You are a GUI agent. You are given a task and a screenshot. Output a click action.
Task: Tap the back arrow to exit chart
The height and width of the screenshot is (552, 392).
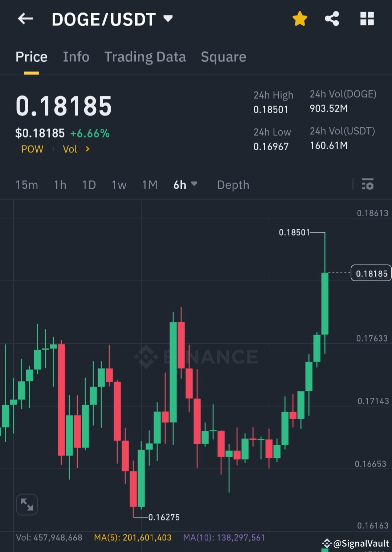pyautogui.click(x=25, y=19)
